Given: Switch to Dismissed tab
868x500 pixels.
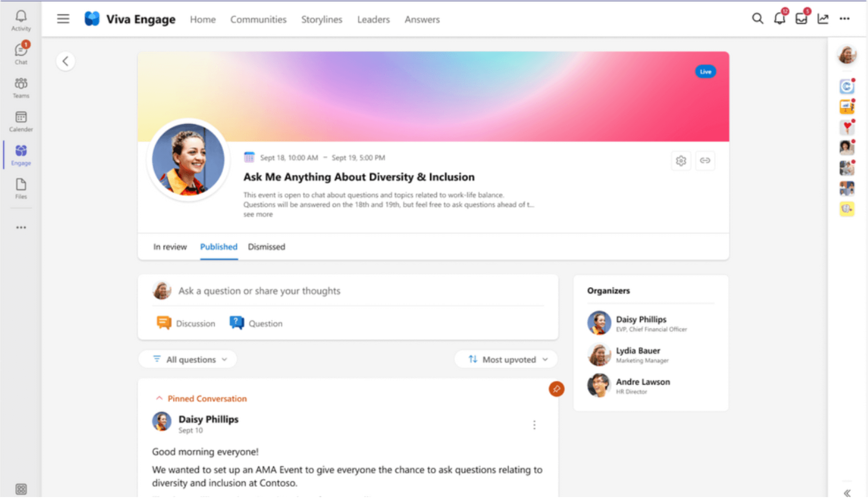Looking at the screenshot, I should 266,247.
